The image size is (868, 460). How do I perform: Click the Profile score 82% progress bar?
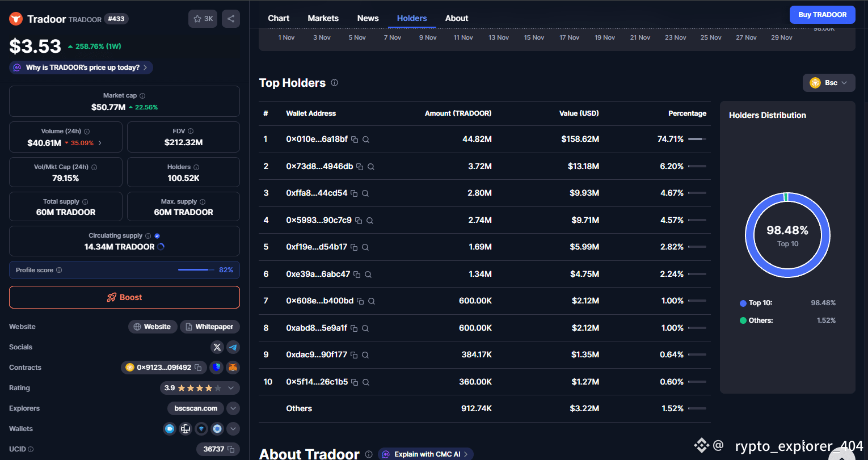coord(196,270)
